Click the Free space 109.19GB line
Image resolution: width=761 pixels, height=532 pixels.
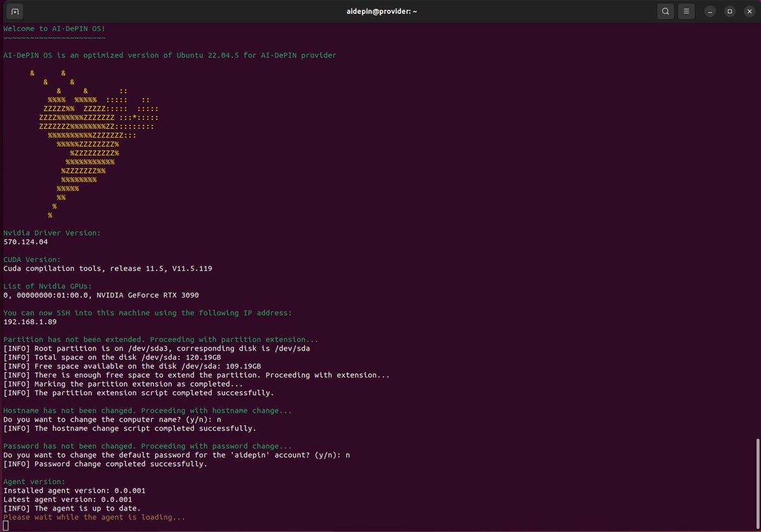click(132, 366)
